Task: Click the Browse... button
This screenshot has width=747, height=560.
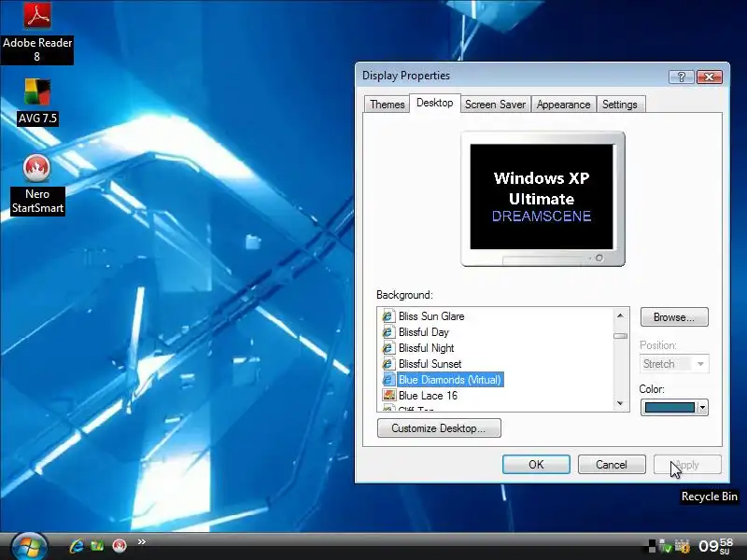Action: (674, 317)
